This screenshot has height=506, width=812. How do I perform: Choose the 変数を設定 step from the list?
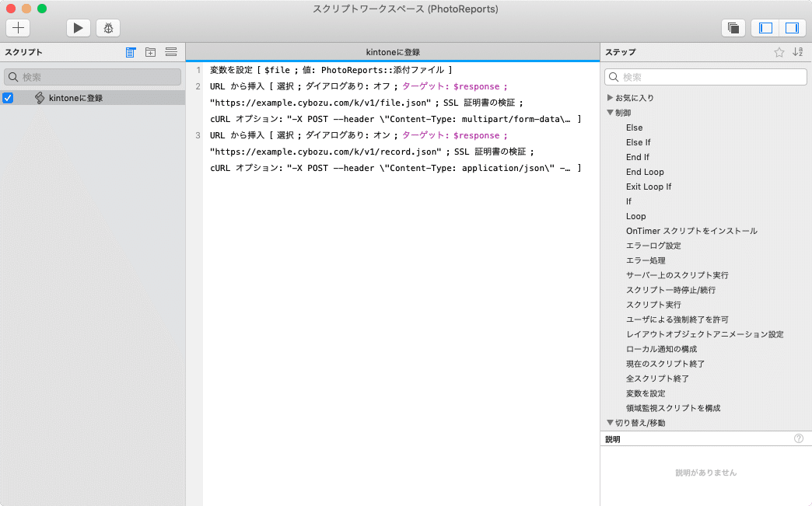[x=647, y=393]
